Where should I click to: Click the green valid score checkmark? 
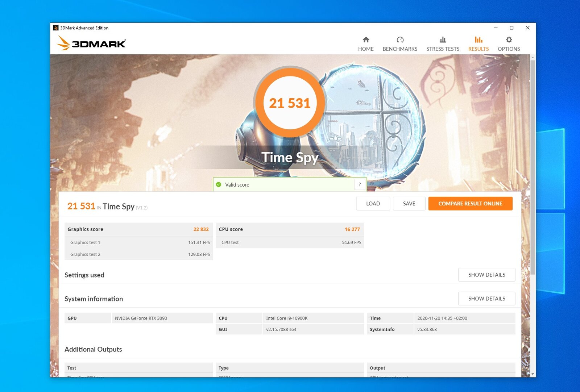pos(219,184)
